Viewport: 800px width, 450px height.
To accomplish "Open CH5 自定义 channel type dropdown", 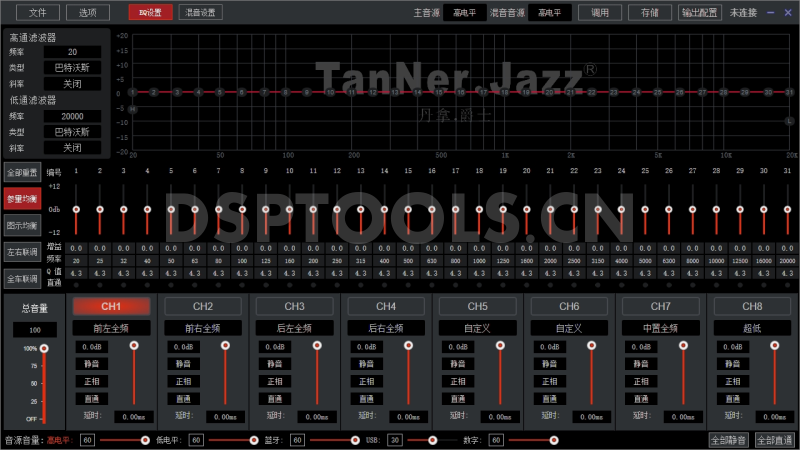I will tap(477, 328).
